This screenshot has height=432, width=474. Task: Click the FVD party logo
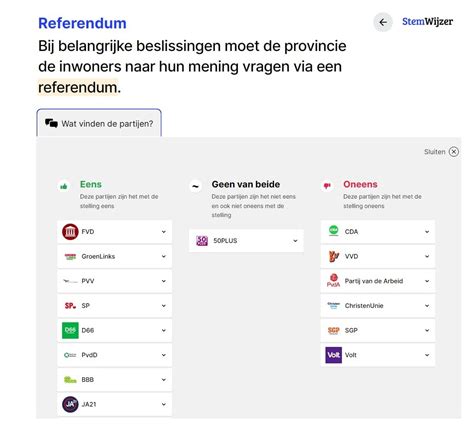coord(70,232)
